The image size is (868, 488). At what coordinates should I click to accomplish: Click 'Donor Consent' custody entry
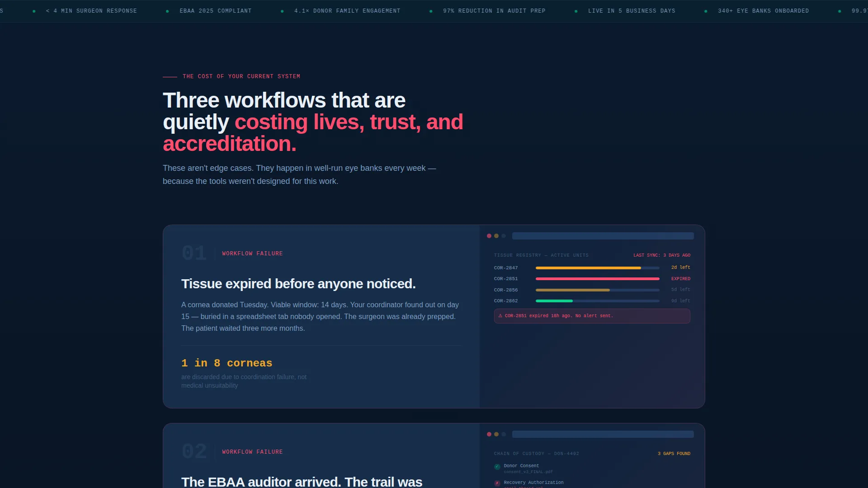pyautogui.click(x=521, y=466)
